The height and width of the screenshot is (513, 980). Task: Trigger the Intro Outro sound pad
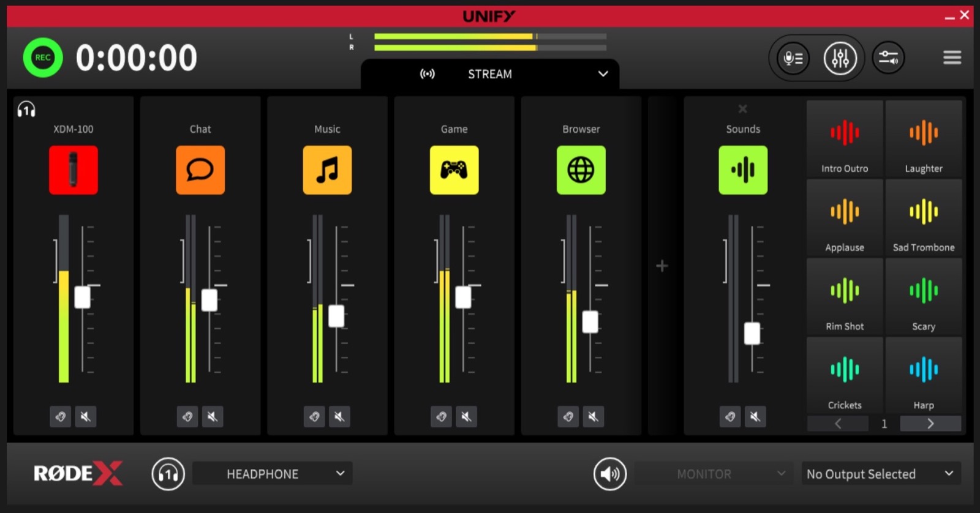click(845, 139)
